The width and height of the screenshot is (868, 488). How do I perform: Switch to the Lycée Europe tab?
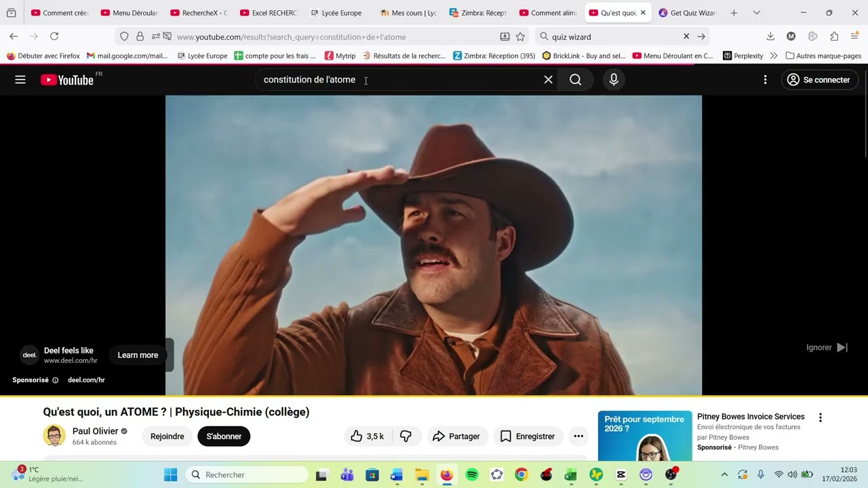tap(336, 13)
